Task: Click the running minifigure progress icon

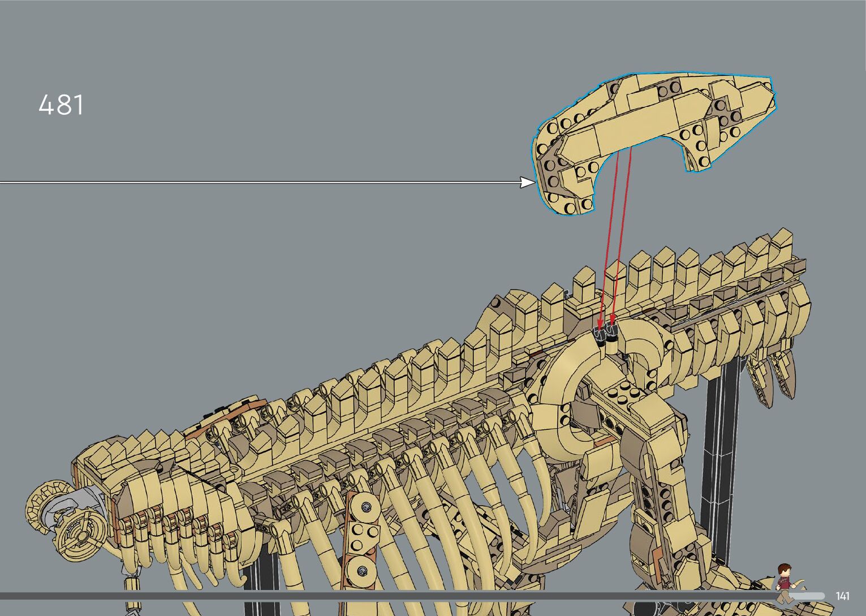Action: [x=785, y=583]
